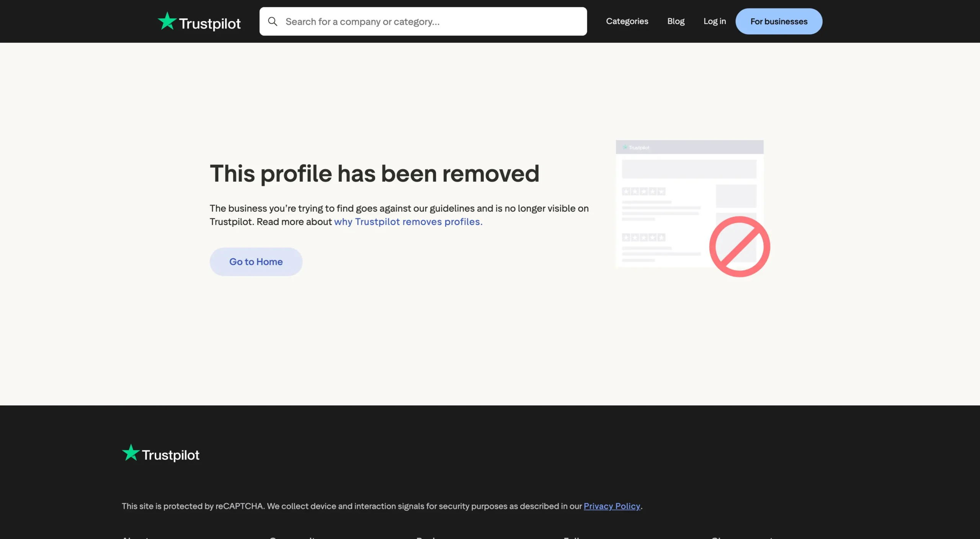Viewport: 980px width, 539px height.
Task: Focus the company or category search field
Action: click(423, 21)
